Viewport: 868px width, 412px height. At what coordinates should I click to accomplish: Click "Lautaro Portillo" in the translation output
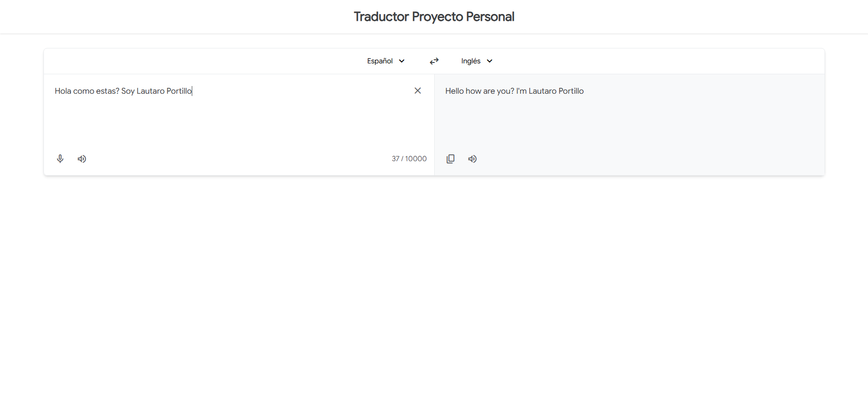tap(556, 91)
